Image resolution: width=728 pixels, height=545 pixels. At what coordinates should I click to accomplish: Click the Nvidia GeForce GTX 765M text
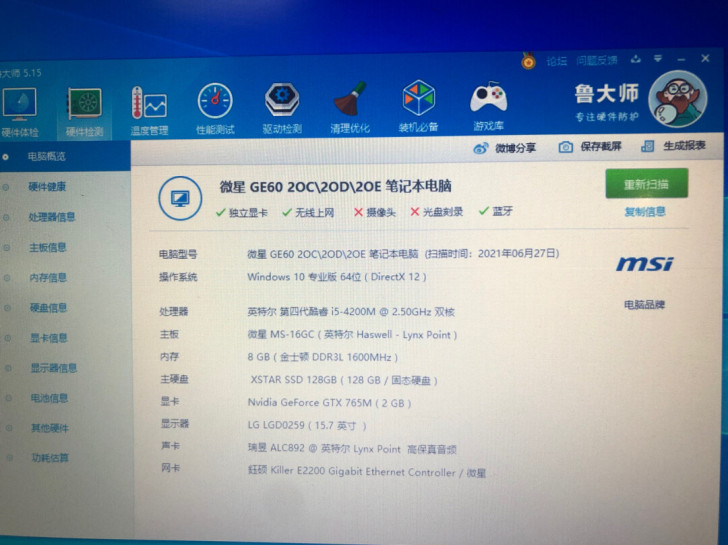pos(329,402)
